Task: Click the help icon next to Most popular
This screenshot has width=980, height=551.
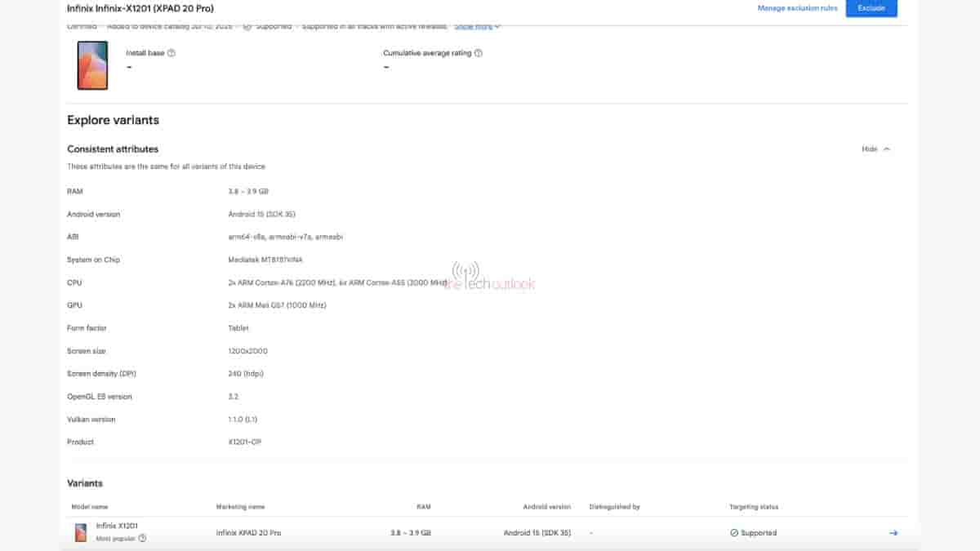Action: [143, 539]
